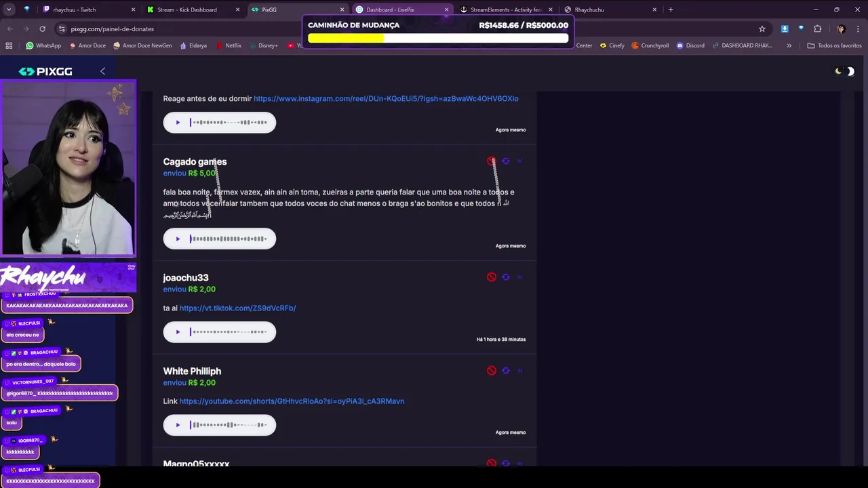Open the WhatsApp bookmark
The width and height of the screenshot is (868, 488).
tap(43, 45)
